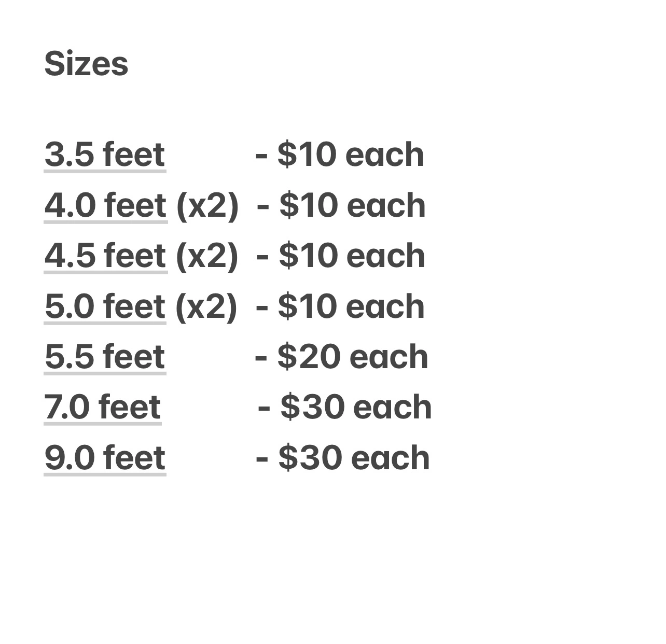Viewport: 666px width, 644px height.
Task: Open the underlined 5.5 feet link
Action: (105, 357)
